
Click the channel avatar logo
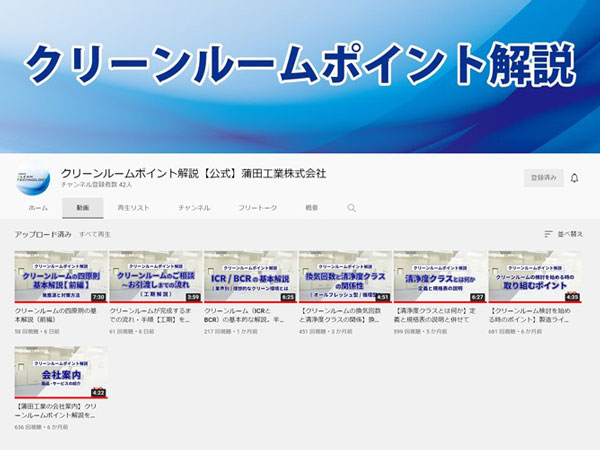pos(33,178)
